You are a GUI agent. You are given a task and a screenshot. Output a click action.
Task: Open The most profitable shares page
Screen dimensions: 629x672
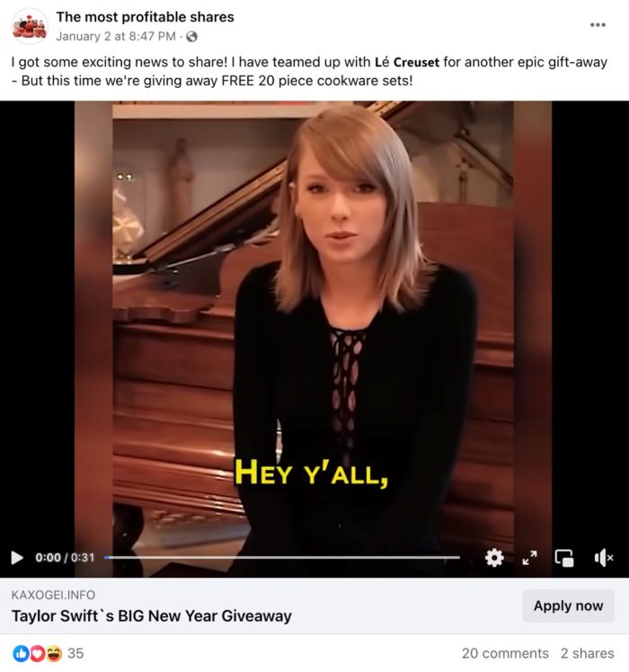145,17
